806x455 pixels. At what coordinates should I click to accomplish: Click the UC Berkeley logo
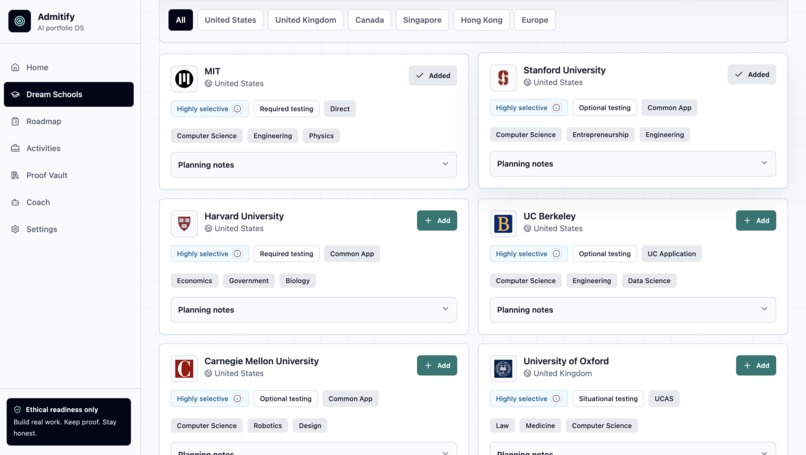click(503, 223)
